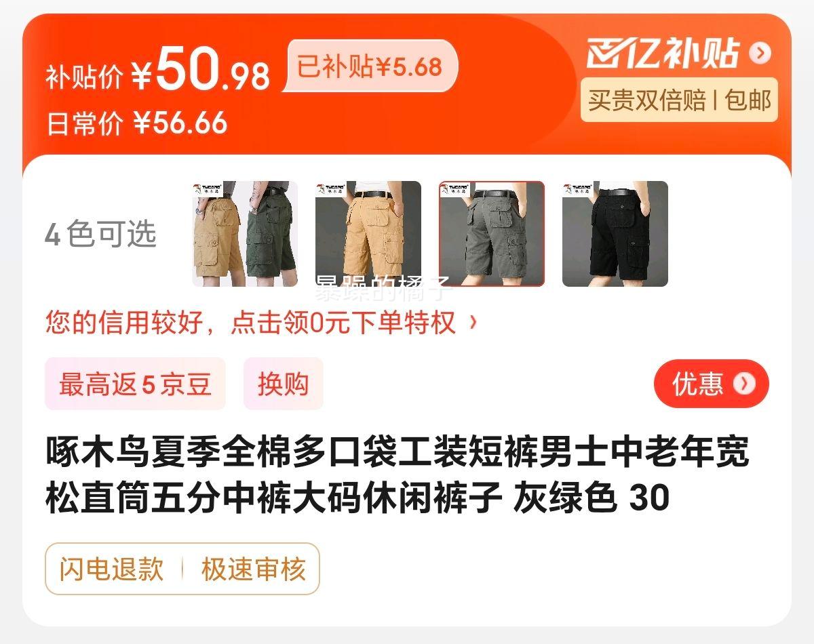Open the 百亿补贴 arrow icon
Image resolution: width=814 pixels, height=644 pixels.
[760, 53]
